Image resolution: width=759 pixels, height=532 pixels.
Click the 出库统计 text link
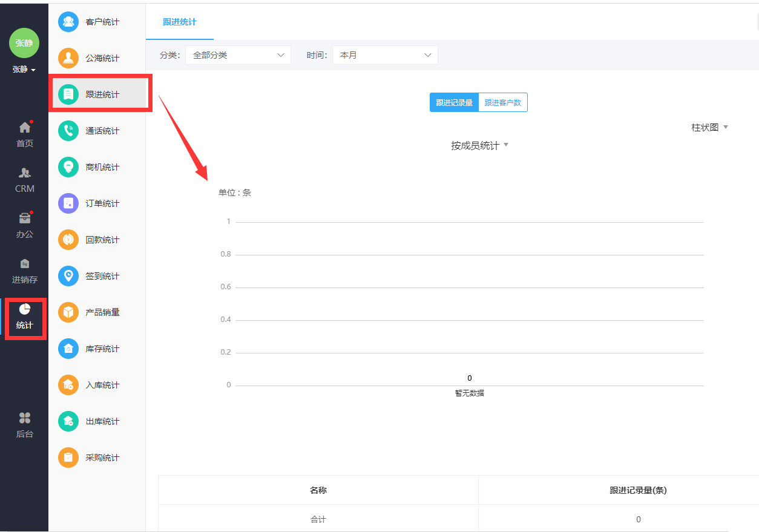point(102,421)
